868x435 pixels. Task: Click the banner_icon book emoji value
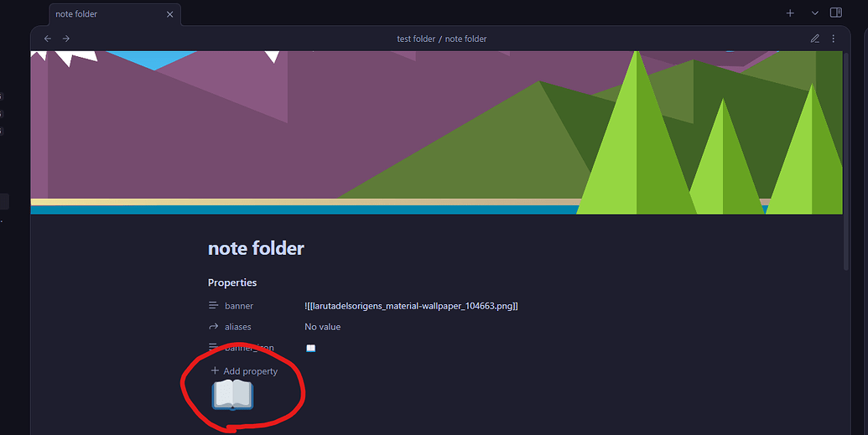pos(310,348)
